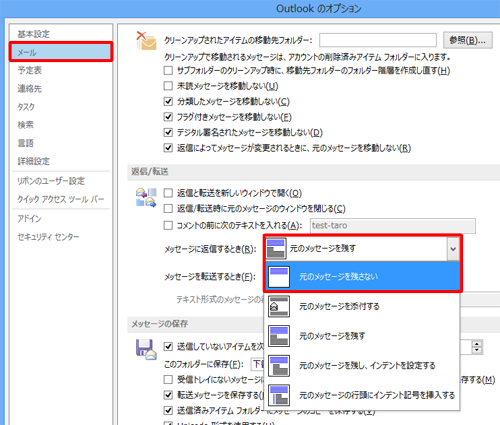The image size is (500, 425).
Task: Select the 基本設定 category
Action: 33,34
